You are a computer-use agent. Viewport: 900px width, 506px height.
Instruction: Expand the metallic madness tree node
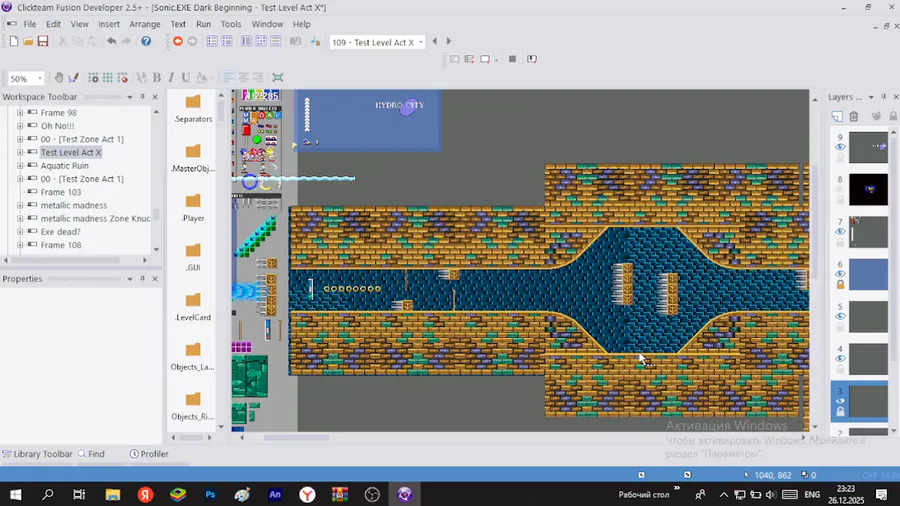coord(20,205)
